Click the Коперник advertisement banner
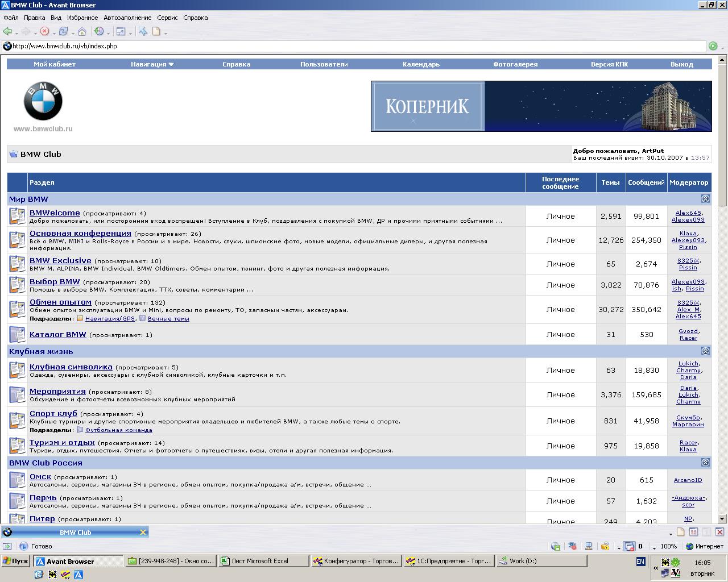 (x=541, y=106)
